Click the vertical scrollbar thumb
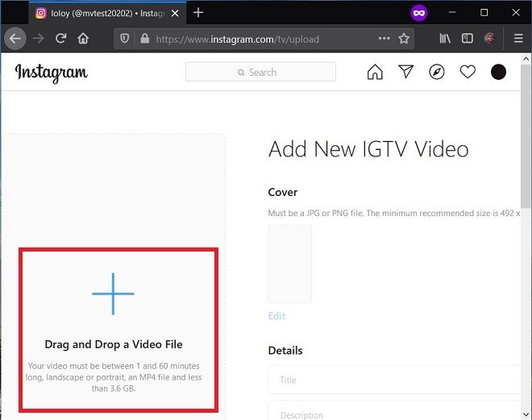This screenshot has height=420, width=532. (526, 135)
